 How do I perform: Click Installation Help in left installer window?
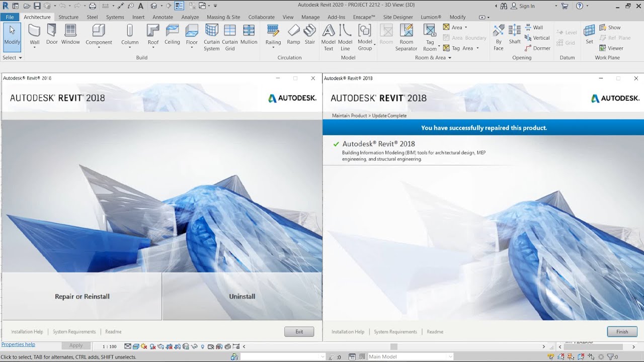click(x=27, y=332)
